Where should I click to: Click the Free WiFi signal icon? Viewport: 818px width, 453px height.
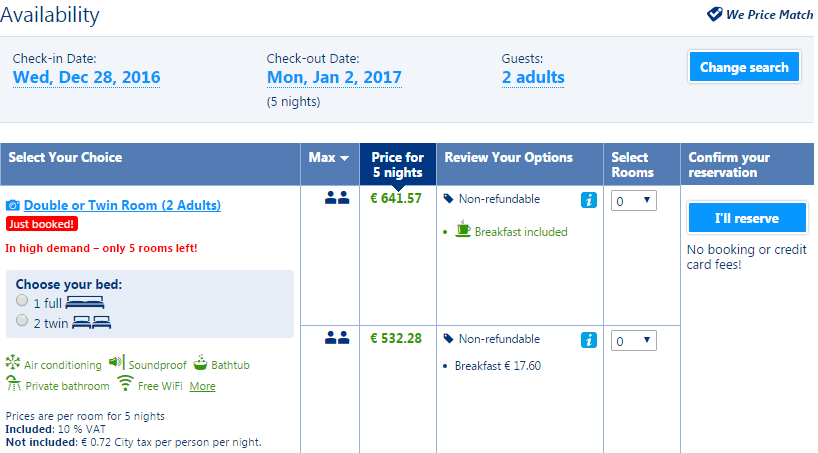tap(125, 384)
